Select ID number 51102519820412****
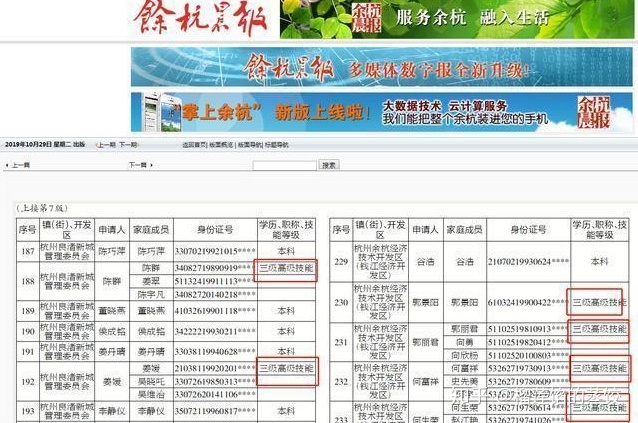This screenshot has width=638, height=423. pos(528,342)
